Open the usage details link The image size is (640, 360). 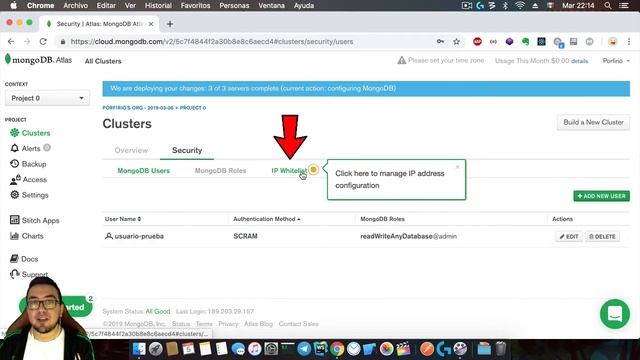point(579,61)
